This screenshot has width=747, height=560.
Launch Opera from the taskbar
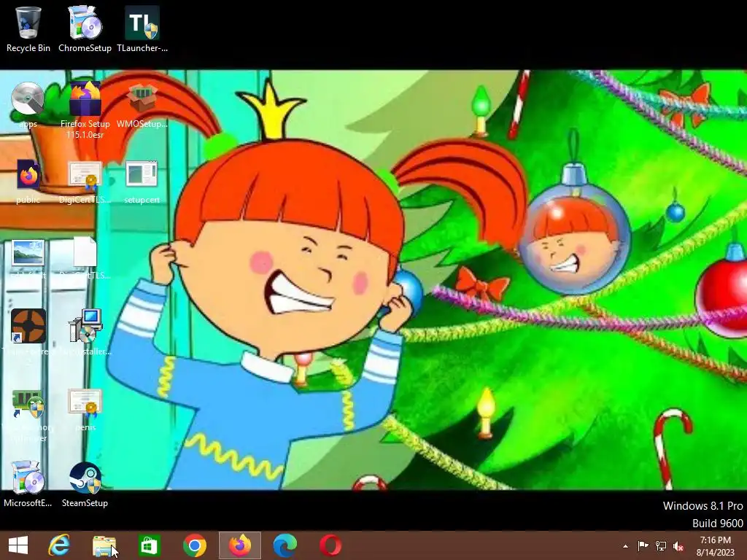(x=330, y=545)
